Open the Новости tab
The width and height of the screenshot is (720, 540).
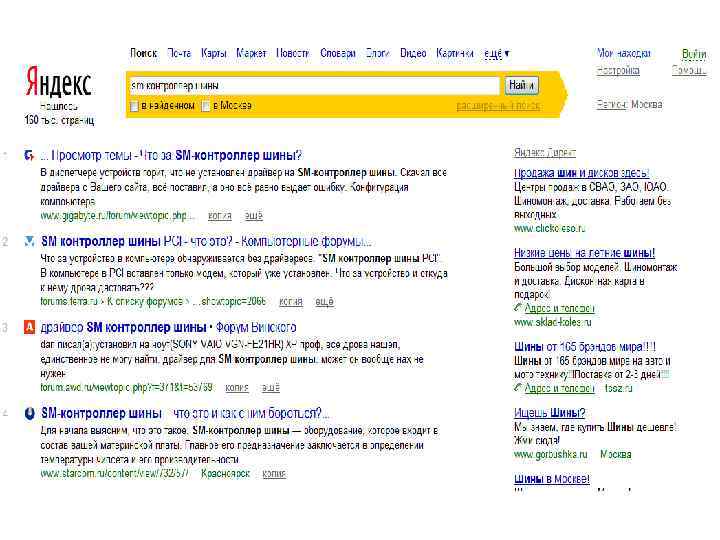click(x=292, y=53)
